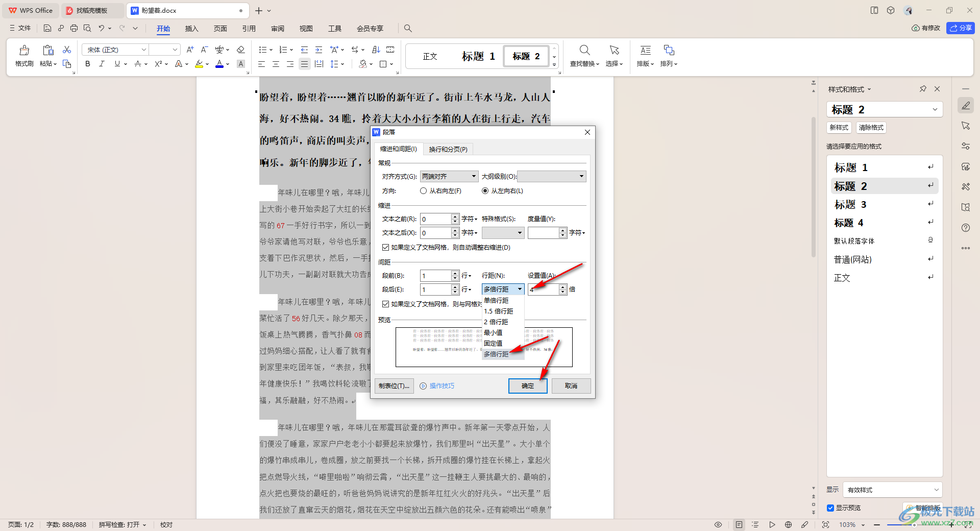Click the text highlight color swatch
Viewport: 980px width, 531px height.
tap(199, 64)
